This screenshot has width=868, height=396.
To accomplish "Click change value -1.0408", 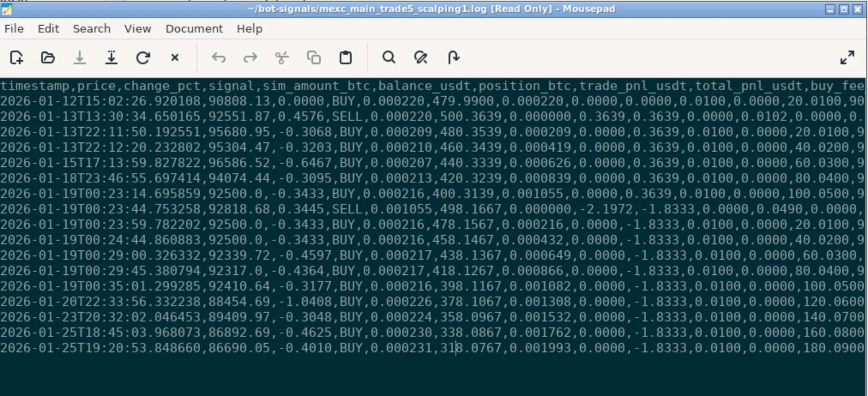I will coord(305,302).
